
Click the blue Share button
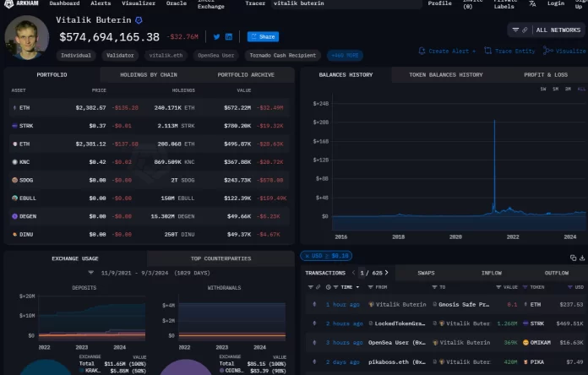[263, 37]
